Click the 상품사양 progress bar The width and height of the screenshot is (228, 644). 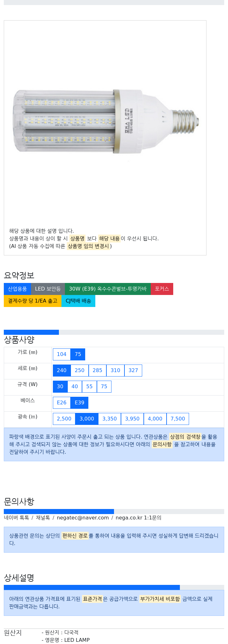coord(114,332)
